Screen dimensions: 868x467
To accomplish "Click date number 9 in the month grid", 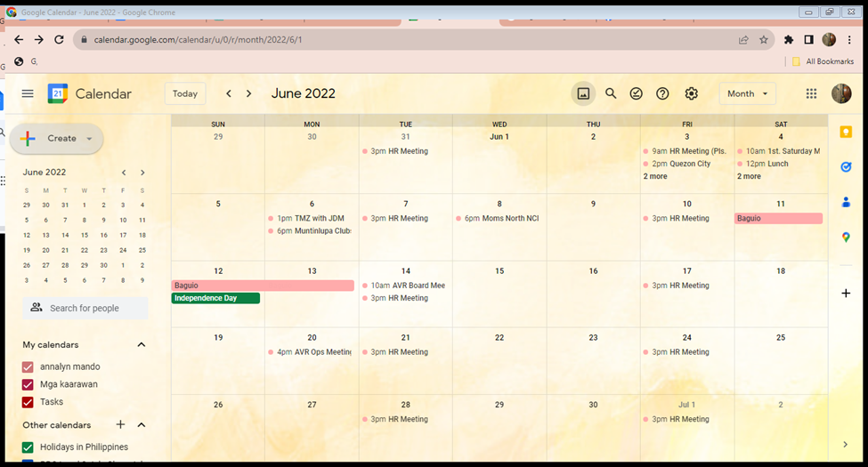I will click(x=593, y=204).
